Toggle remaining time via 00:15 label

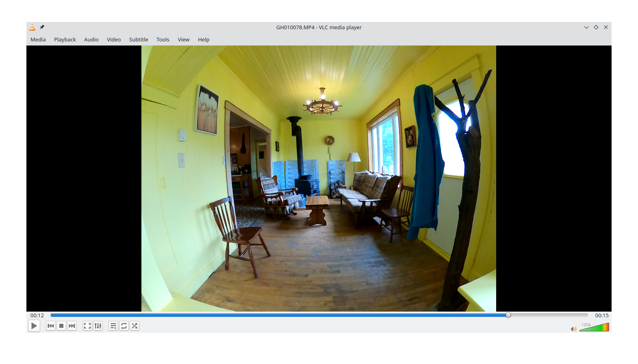click(x=602, y=315)
